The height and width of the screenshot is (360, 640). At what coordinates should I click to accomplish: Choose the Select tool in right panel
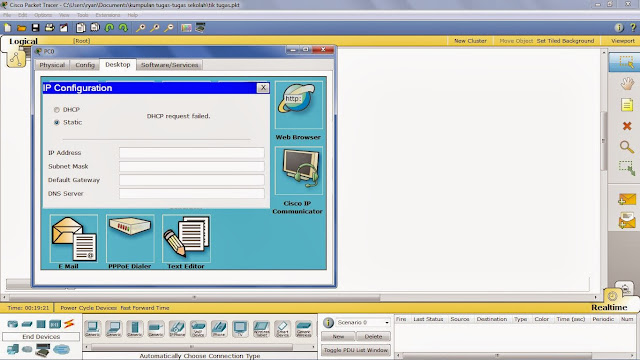coord(626,62)
